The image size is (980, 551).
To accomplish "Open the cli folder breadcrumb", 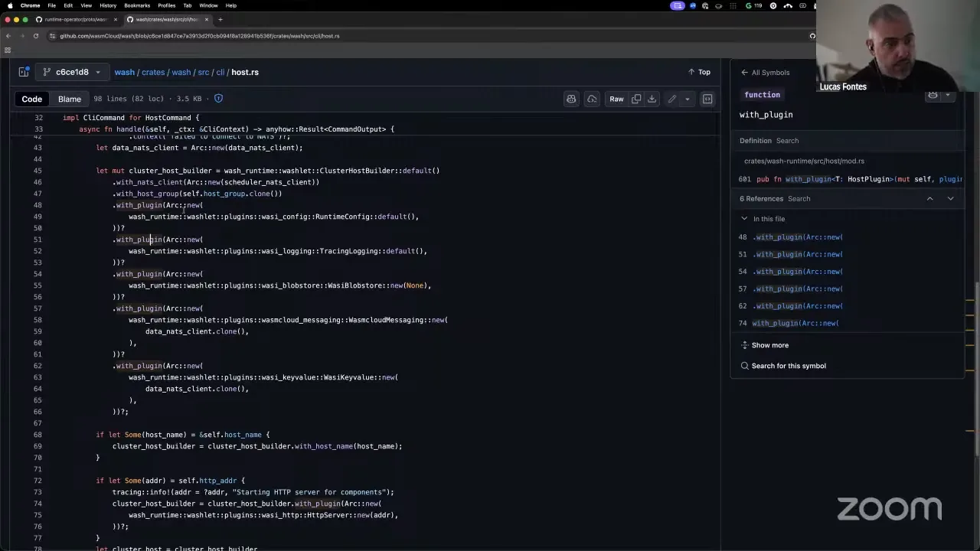I will click(x=220, y=72).
